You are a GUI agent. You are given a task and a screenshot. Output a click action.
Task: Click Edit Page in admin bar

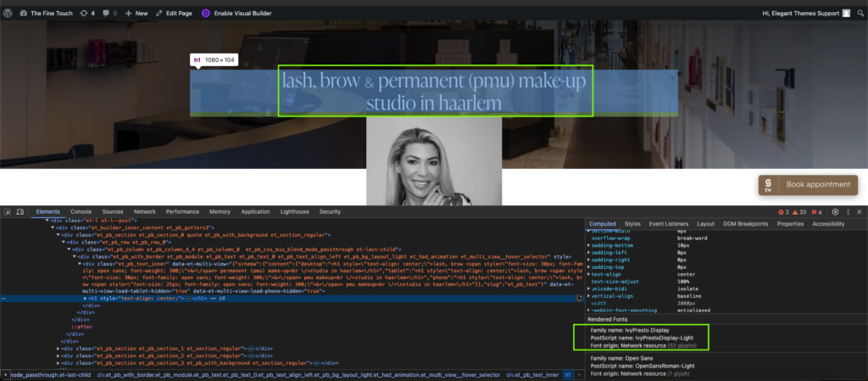coord(174,14)
